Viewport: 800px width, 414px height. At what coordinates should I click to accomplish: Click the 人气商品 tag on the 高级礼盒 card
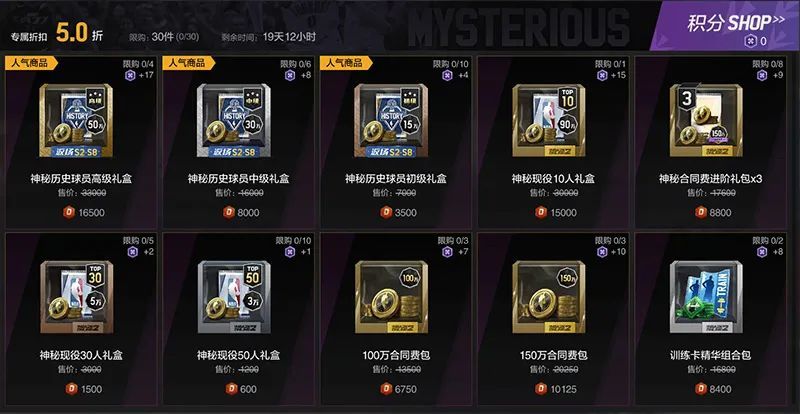coord(32,63)
